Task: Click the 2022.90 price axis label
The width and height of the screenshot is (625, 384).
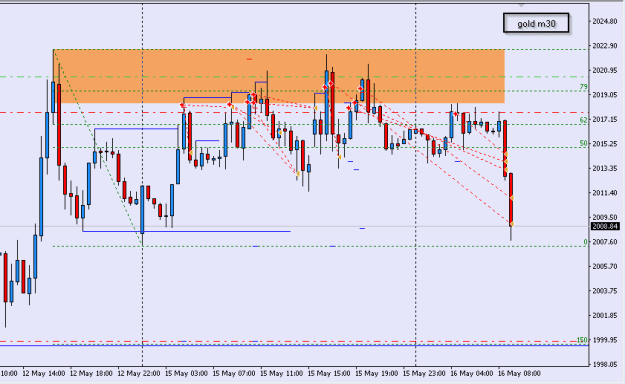Action: click(x=605, y=46)
